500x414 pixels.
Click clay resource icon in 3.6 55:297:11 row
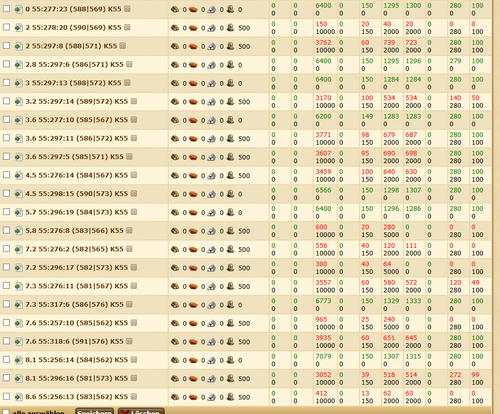[x=193, y=139]
